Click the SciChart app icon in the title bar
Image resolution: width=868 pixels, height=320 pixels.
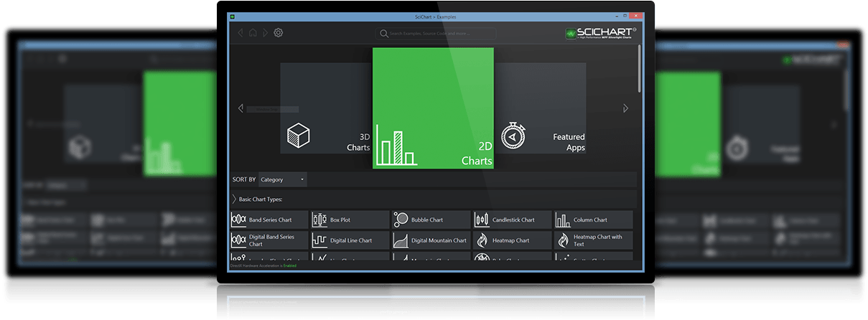[x=232, y=17]
